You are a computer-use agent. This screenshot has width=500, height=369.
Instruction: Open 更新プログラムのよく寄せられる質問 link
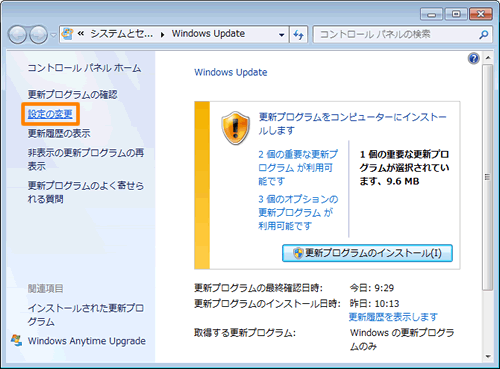coord(86,192)
